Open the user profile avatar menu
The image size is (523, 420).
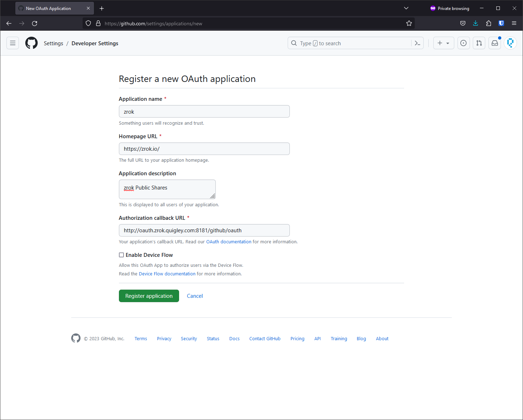510,43
